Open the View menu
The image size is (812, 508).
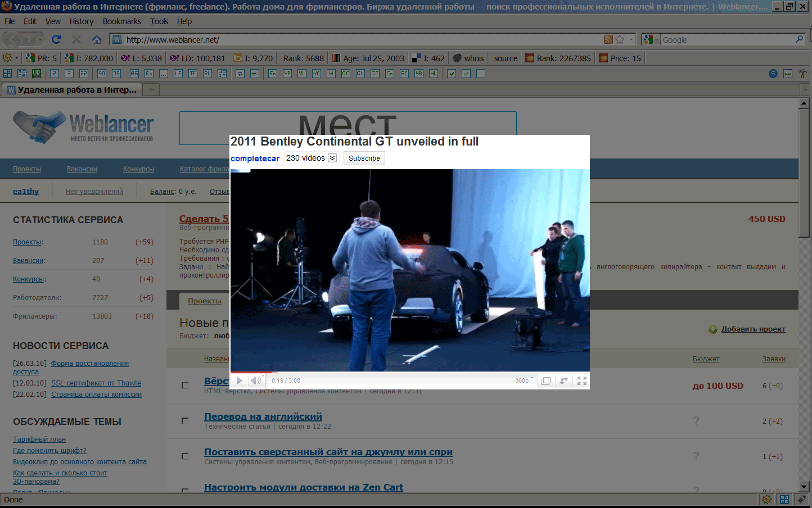(53, 21)
